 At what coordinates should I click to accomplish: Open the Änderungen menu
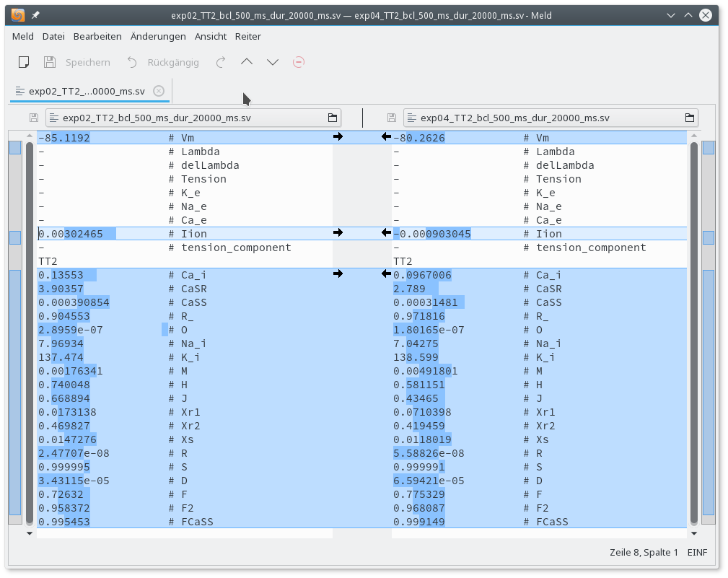[x=157, y=36]
